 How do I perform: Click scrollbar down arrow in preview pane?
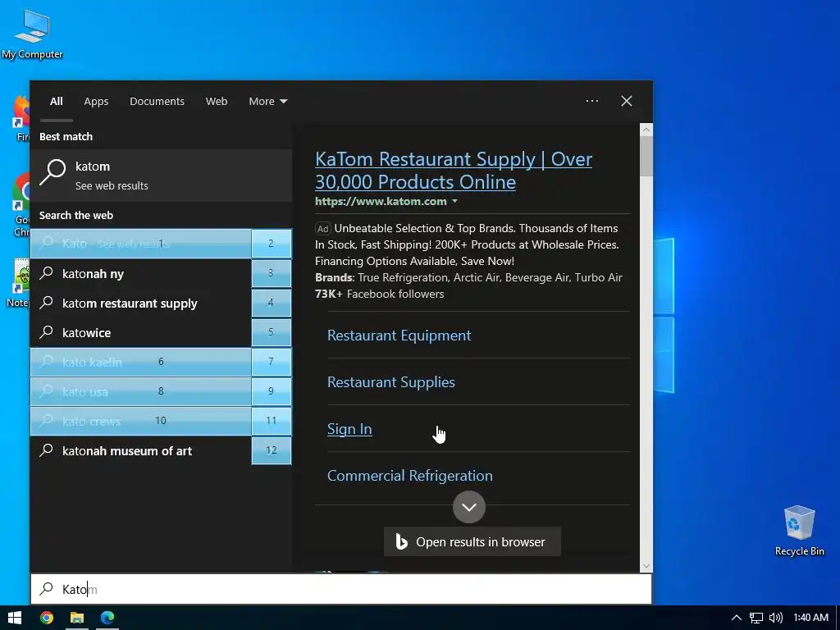pos(646,566)
